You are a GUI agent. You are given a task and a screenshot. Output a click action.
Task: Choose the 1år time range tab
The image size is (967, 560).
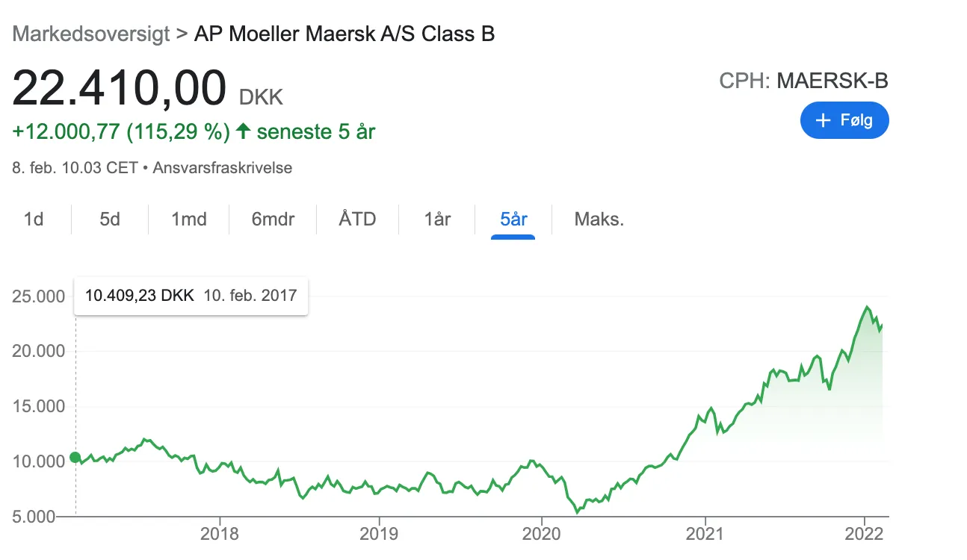[x=438, y=220]
